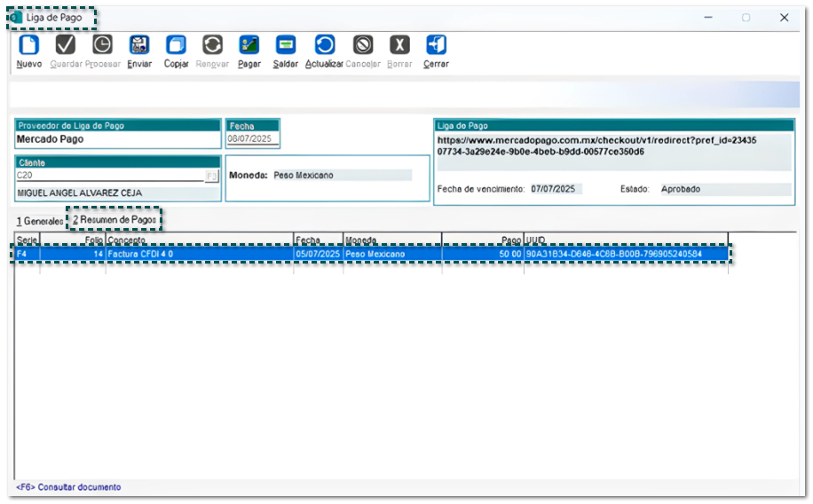Viewport: 813px width, 504px height.
Task: Click the Borrar toolbar icon
Action: point(399,45)
